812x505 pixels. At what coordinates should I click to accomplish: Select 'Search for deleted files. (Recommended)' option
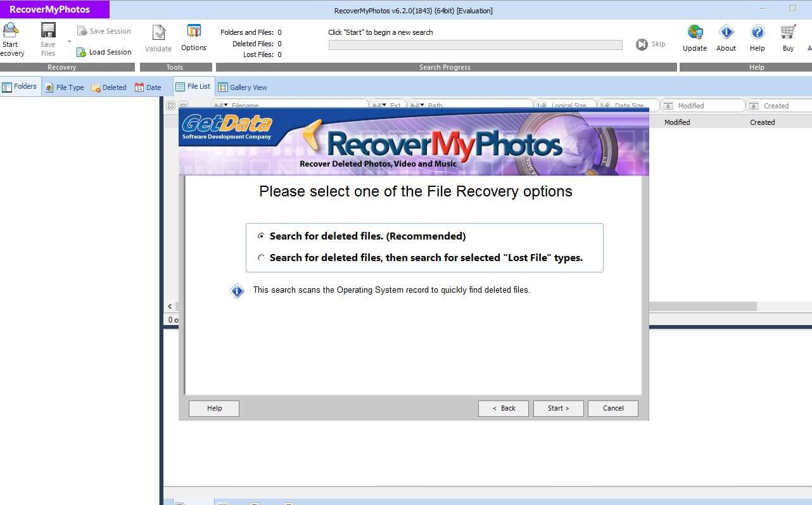click(x=362, y=236)
